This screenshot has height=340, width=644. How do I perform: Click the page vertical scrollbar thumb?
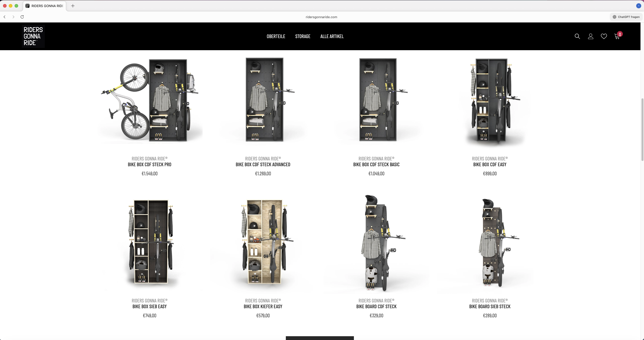coord(642,129)
